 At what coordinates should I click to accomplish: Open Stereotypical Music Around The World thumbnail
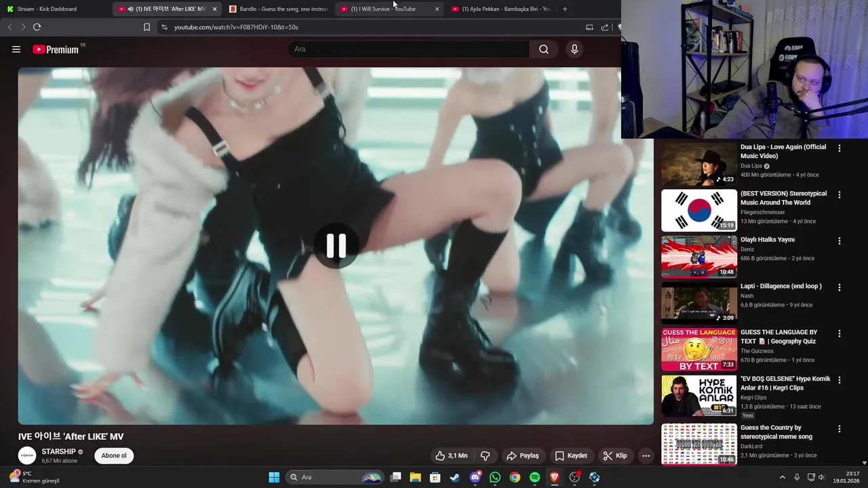pyautogui.click(x=698, y=210)
